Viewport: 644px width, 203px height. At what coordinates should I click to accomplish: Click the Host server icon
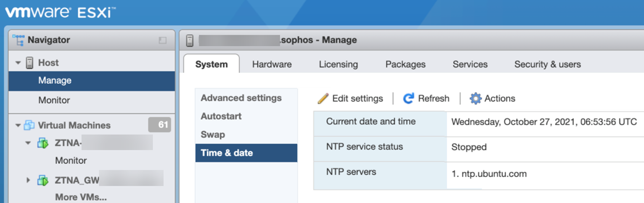coord(30,63)
